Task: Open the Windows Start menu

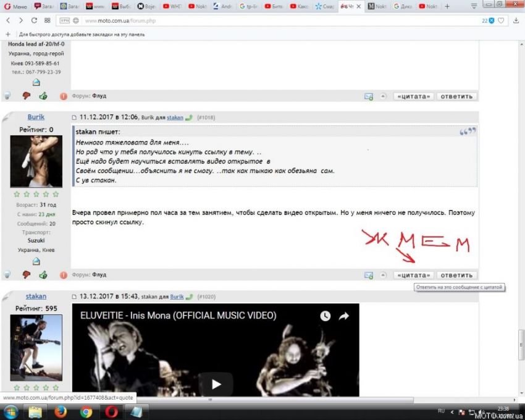Action: pyautogui.click(x=10, y=412)
